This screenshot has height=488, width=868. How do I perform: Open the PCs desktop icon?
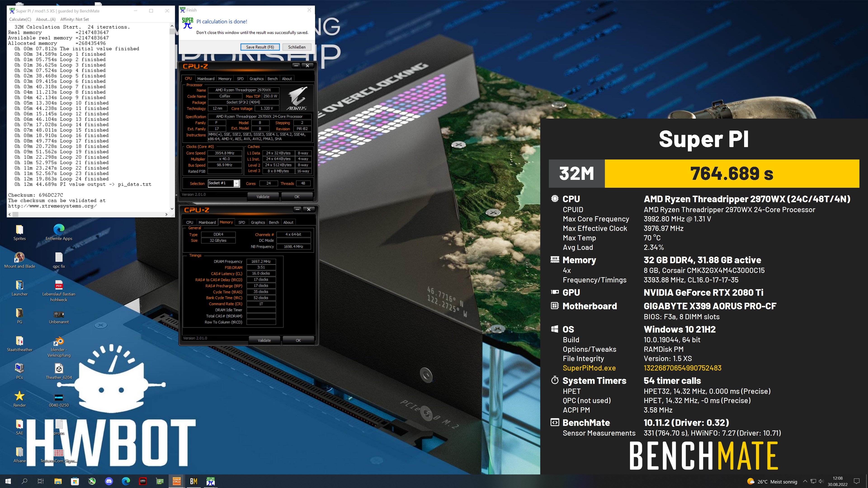[19, 371]
